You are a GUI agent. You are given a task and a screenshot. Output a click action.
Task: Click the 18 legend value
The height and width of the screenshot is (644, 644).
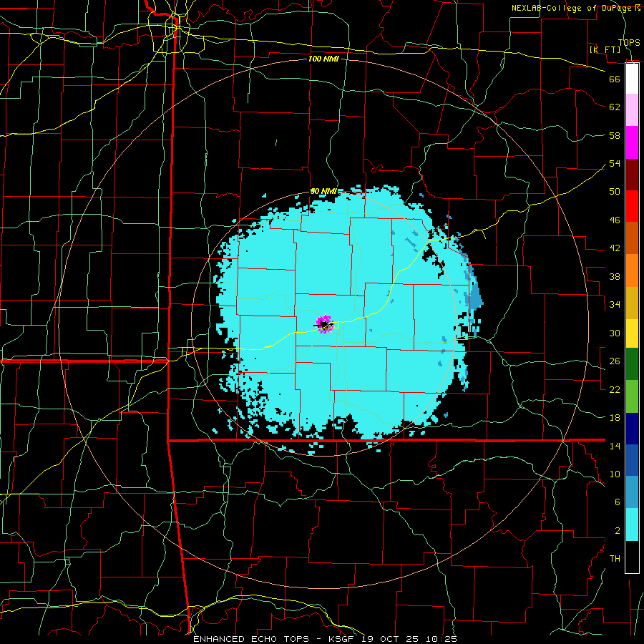[x=615, y=418]
